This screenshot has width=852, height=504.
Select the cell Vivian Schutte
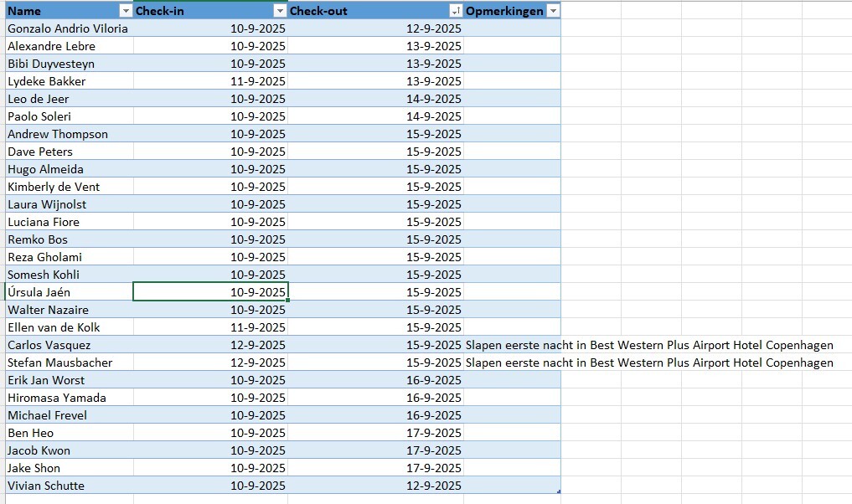coord(69,486)
